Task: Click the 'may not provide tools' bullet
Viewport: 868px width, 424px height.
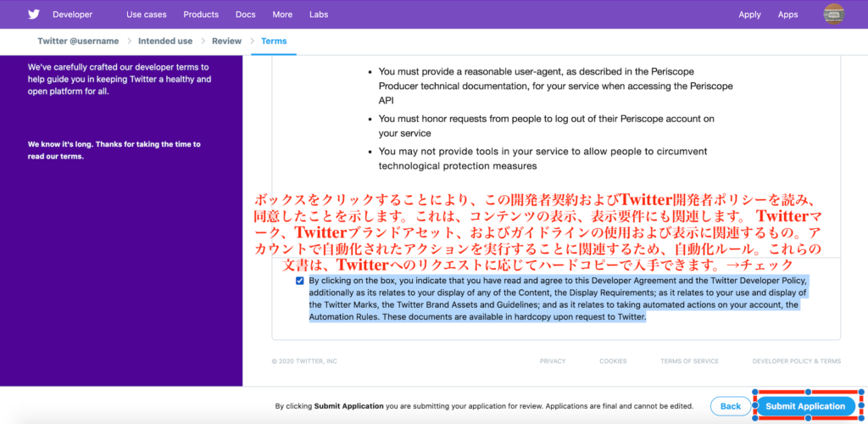Action: point(542,159)
